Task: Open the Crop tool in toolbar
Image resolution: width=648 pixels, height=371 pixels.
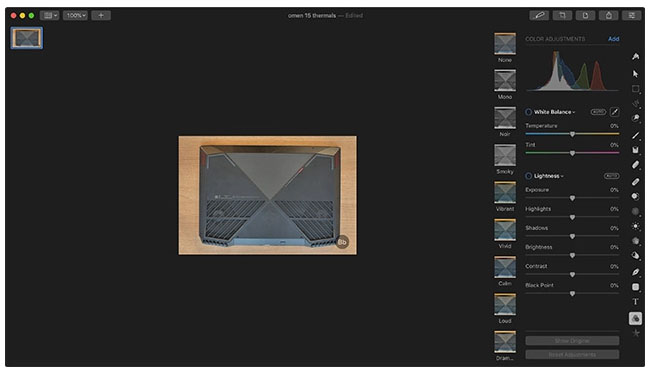Action: [562, 15]
